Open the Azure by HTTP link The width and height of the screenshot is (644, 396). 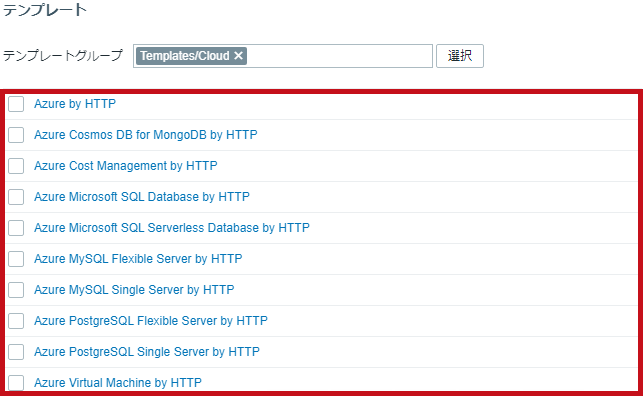coord(75,104)
